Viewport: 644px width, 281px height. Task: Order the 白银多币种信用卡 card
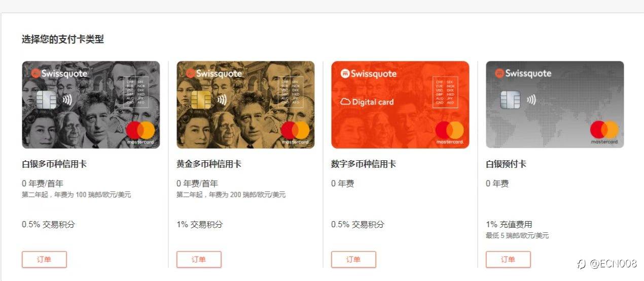point(44,259)
